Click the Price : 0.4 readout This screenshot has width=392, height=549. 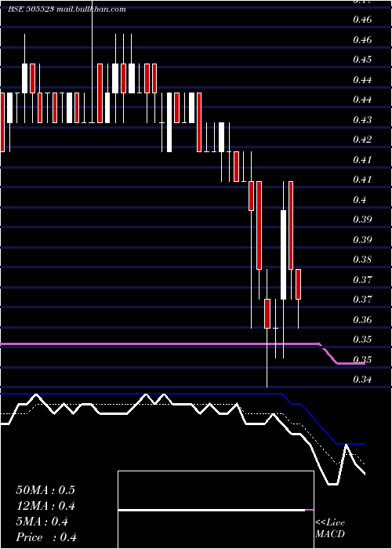tap(46, 537)
